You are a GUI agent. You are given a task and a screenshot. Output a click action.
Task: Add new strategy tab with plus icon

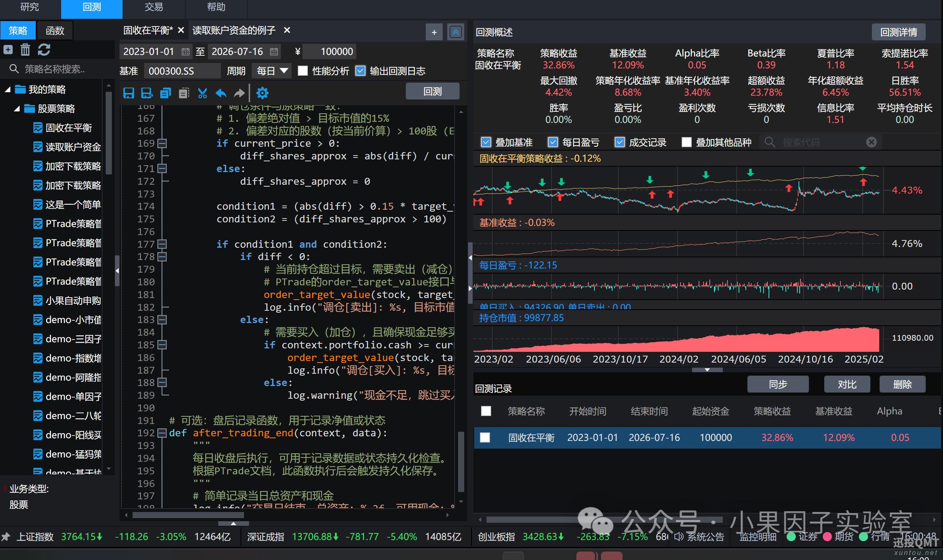(434, 32)
